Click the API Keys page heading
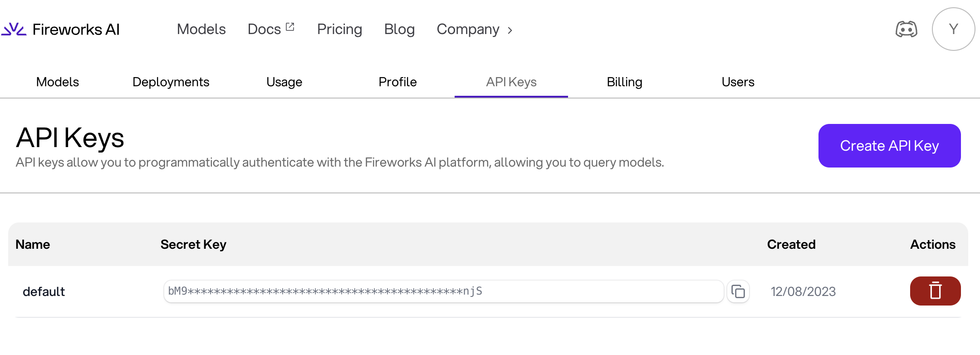This screenshot has height=355, width=980. (70, 138)
